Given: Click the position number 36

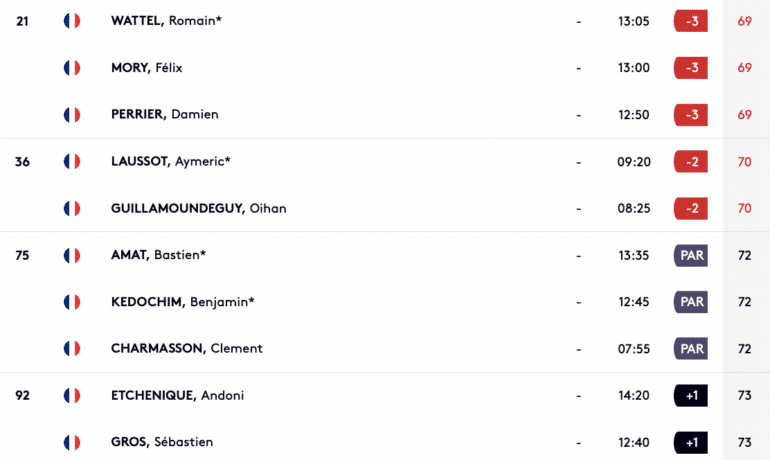Looking at the screenshot, I should tap(22, 162).
